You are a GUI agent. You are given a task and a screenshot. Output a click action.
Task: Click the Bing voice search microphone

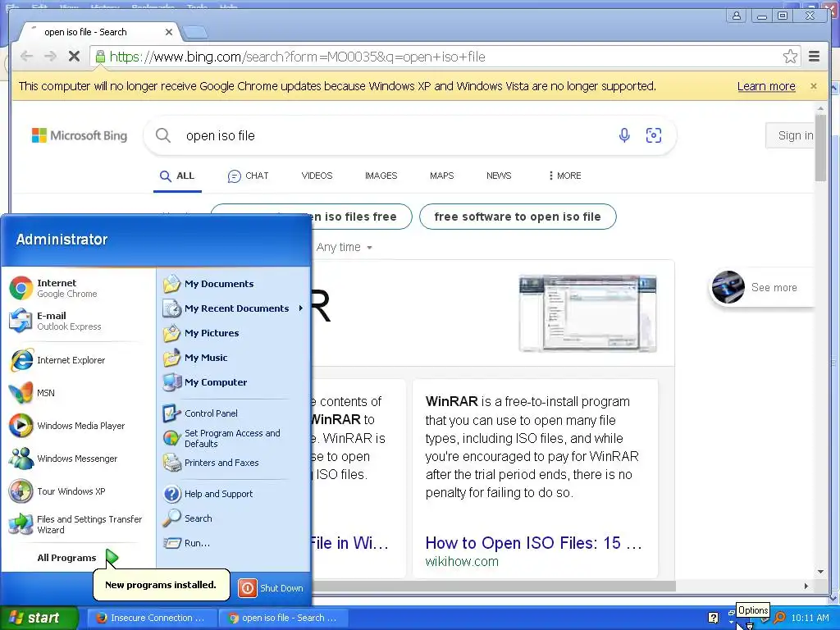click(624, 135)
